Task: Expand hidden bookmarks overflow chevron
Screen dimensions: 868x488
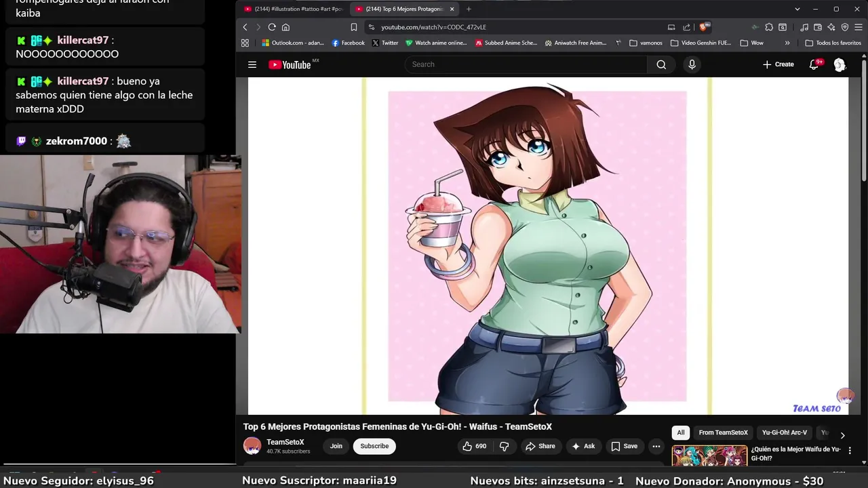Action: coord(787,43)
